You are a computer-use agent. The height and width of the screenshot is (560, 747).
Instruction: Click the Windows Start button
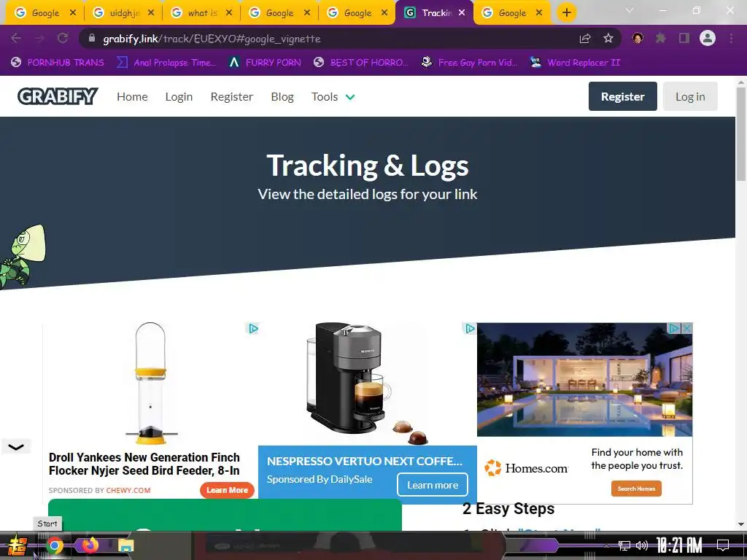18,546
